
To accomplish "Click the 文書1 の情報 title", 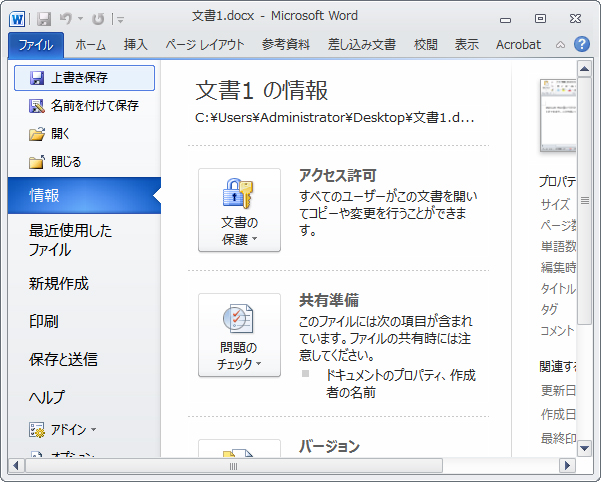I will (x=261, y=91).
